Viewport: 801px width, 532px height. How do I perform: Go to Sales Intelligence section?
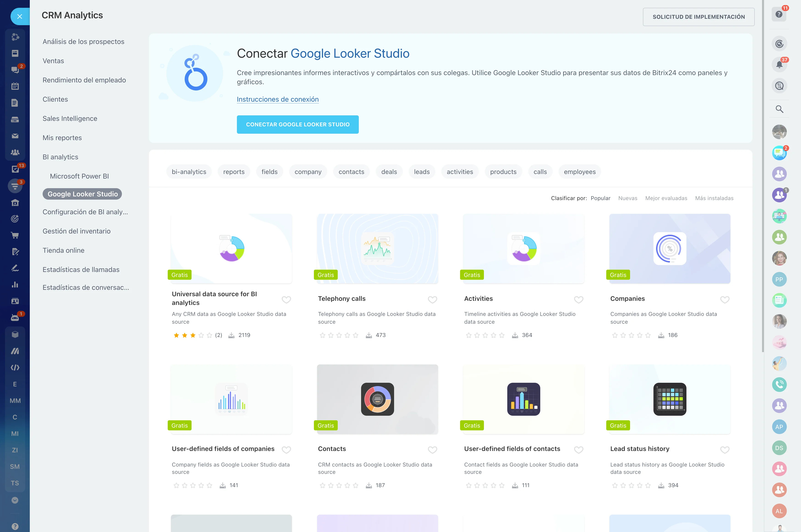point(70,118)
